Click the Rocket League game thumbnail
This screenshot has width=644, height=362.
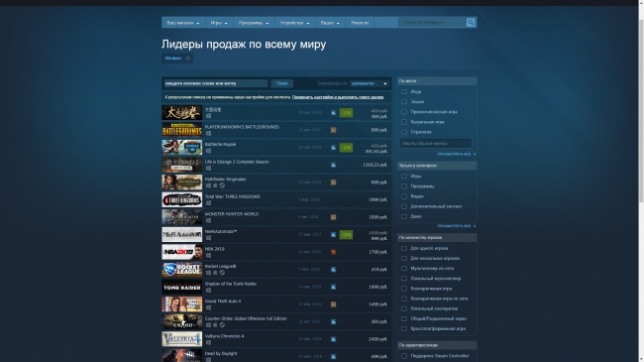(182, 270)
